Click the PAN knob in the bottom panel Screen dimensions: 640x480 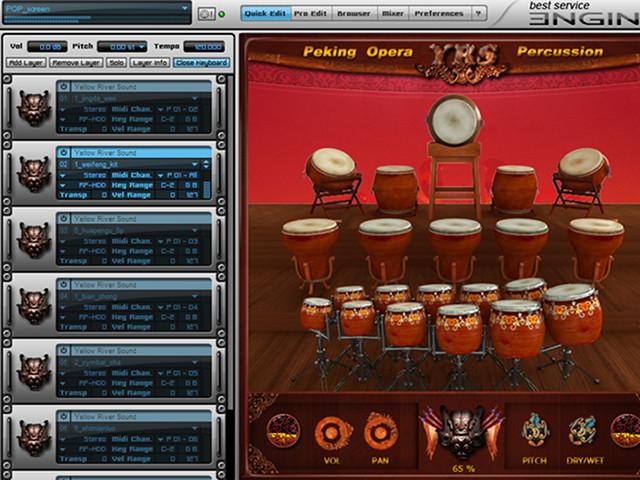pyautogui.click(x=380, y=433)
